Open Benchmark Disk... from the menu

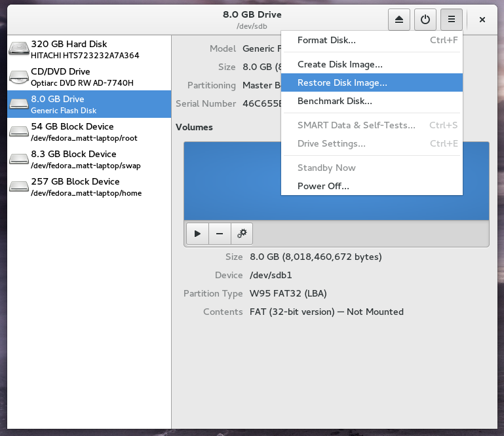[x=334, y=101]
